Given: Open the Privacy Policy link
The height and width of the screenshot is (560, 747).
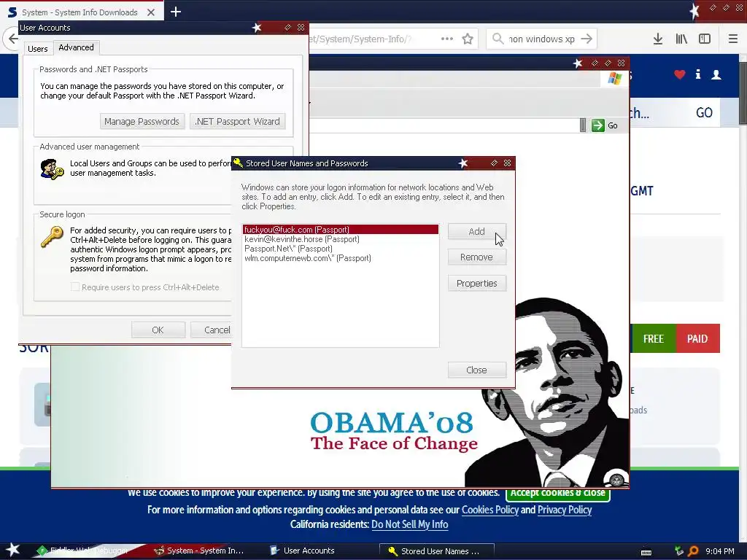Looking at the screenshot, I should pos(565,510).
